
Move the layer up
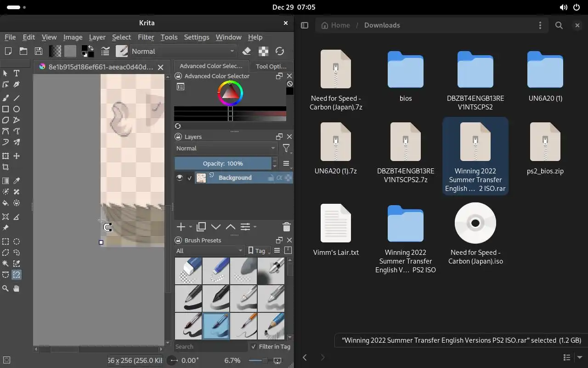(231, 227)
